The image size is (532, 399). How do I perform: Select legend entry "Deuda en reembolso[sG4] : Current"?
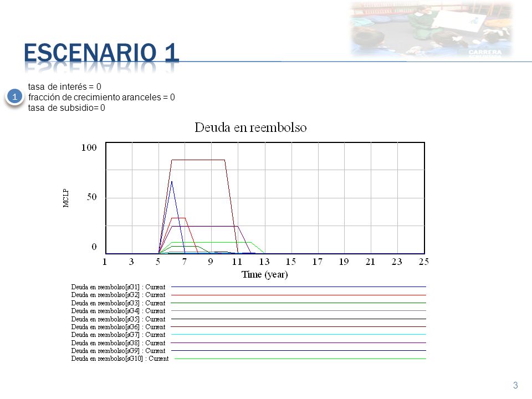click(118, 311)
